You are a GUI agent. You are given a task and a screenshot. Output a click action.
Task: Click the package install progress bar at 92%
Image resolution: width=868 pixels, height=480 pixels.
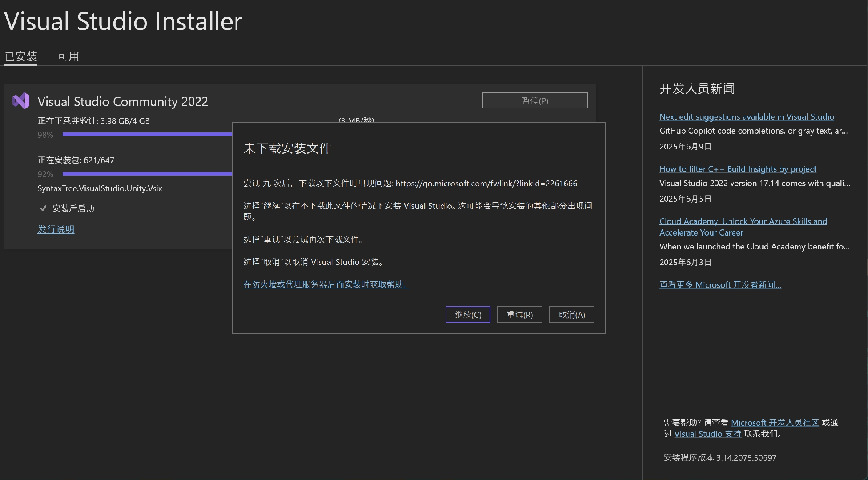pyautogui.click(x=147, y=174)
